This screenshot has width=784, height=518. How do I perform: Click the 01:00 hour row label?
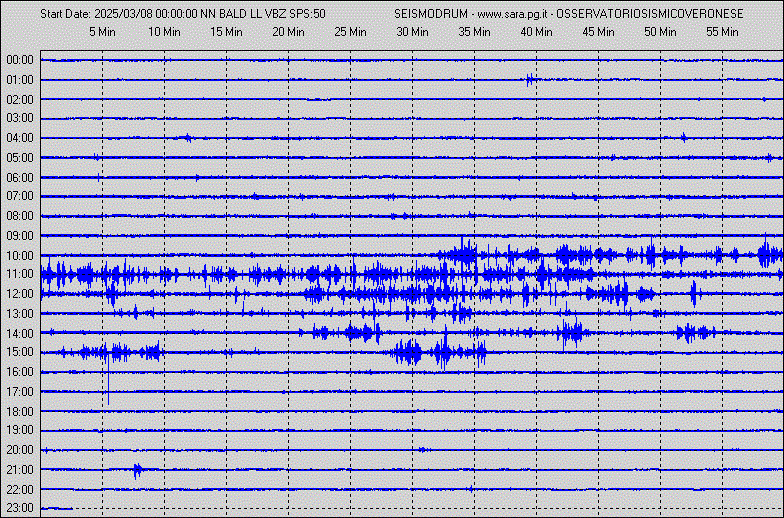click(20, 80)
